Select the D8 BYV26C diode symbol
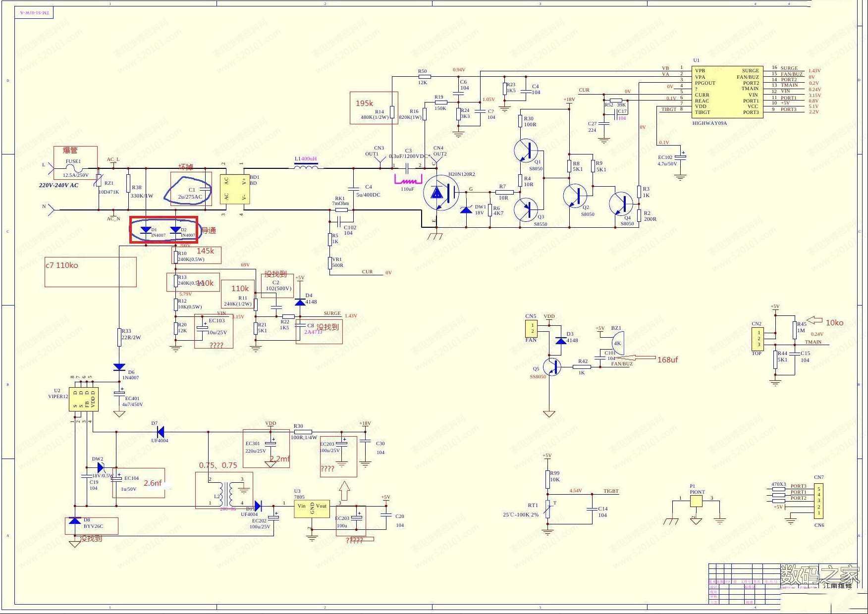Screen dimensions: 868x614 [75, 520]
